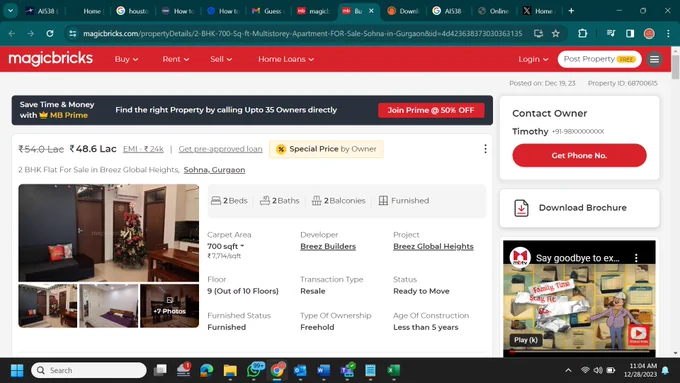Open the Rent dropdown menu

coord(176,59)
